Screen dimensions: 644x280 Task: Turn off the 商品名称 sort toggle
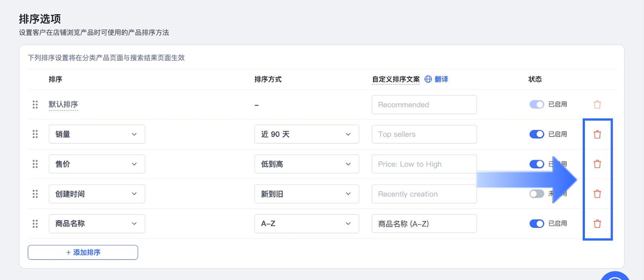point(537,224)
